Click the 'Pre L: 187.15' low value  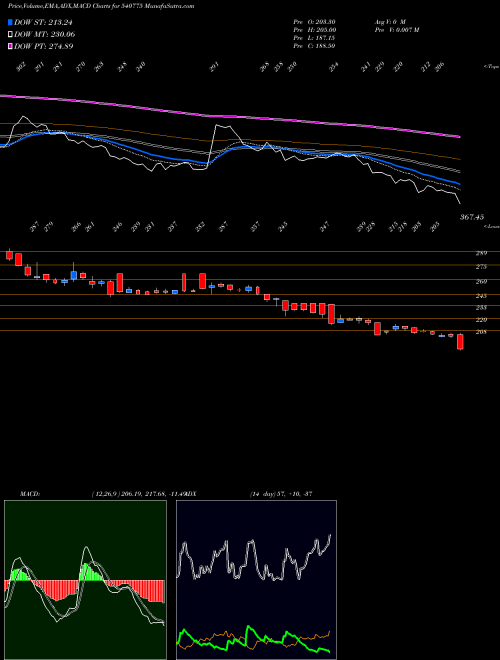(x=314, y=38)
